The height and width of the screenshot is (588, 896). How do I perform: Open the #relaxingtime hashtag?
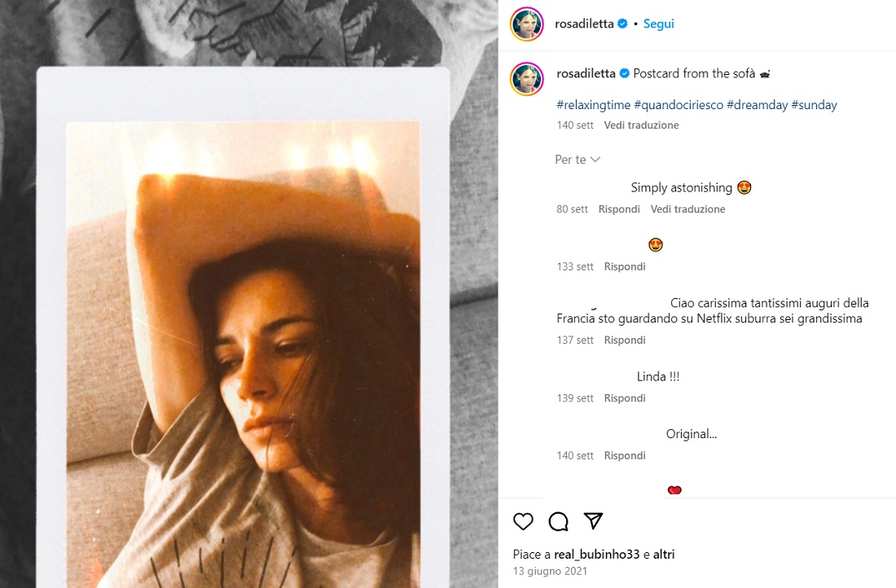pos(593,105)
